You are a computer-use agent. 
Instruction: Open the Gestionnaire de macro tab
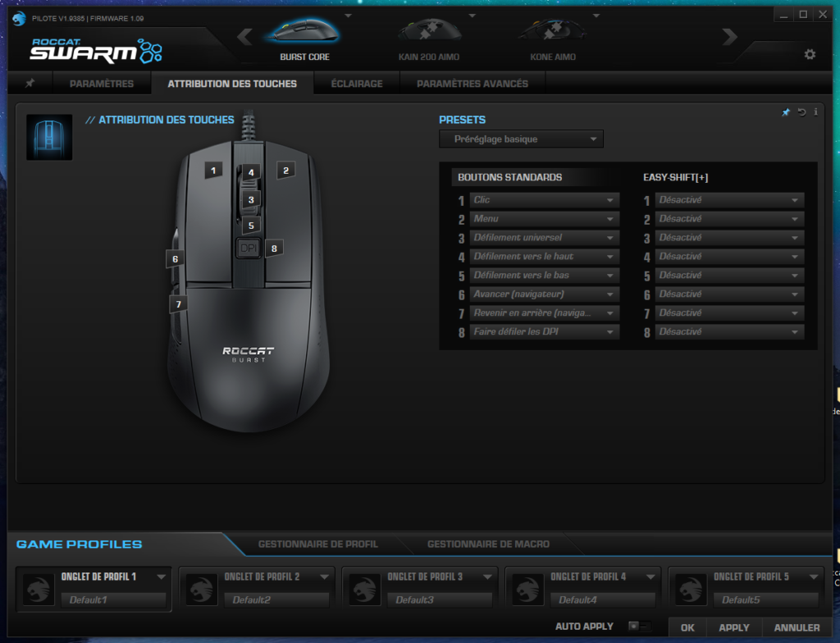tap(488, 544)
